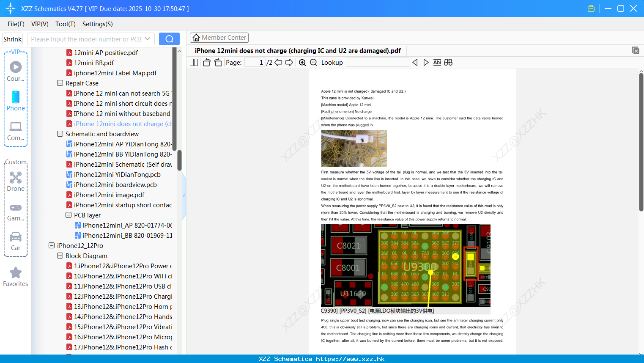The height and width of the screenshot is (363, 644).
Task: Open the File(F) menu
Action: pyautogui.click(x=16, y=24)
